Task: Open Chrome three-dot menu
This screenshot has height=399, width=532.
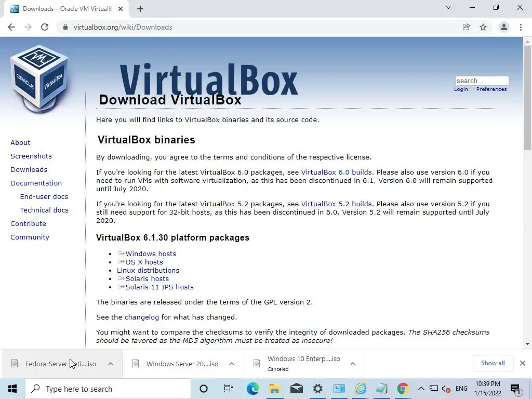Action: pyautogui.click(x=521, y=27)
